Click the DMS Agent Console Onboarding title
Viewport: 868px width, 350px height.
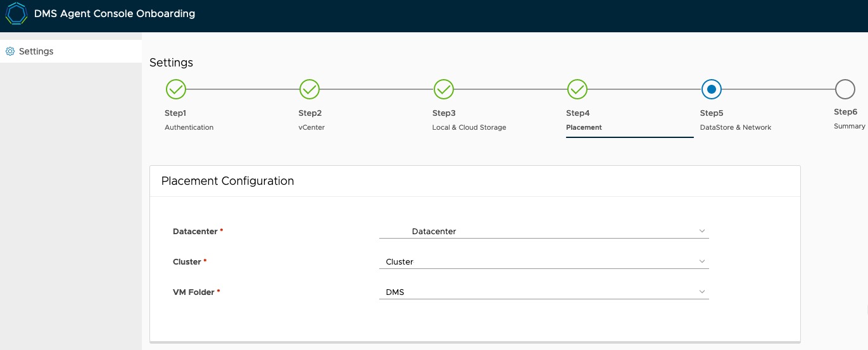115,13
